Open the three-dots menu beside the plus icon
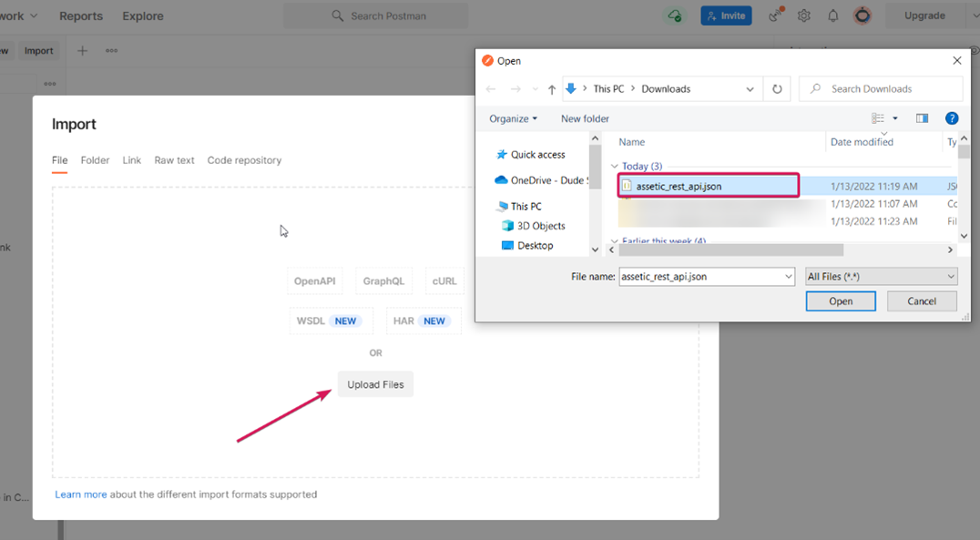Screen dimensions: 980x540 (x=111, y=51)
